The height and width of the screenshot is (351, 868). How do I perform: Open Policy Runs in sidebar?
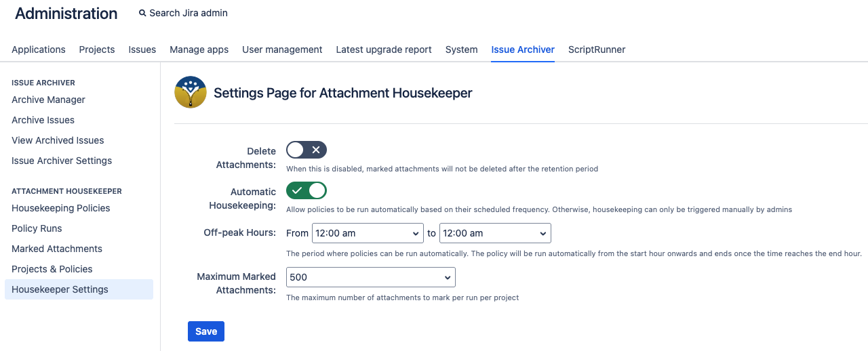pos(37,228)
